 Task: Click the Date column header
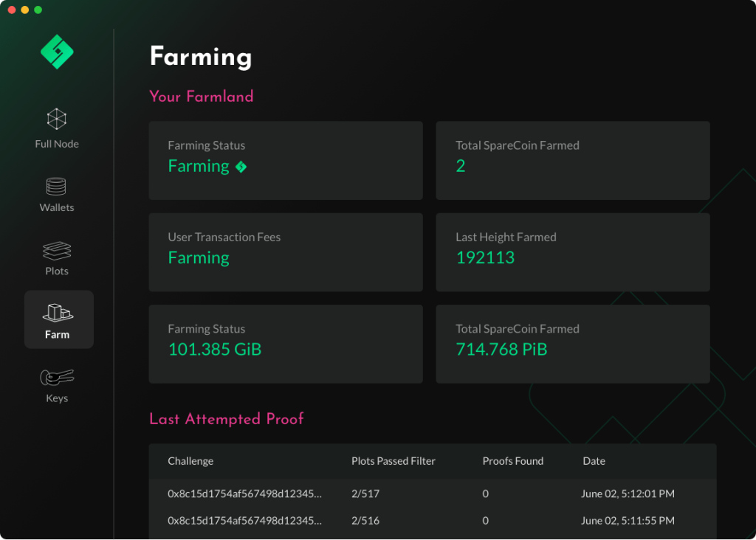coord(594,461)
